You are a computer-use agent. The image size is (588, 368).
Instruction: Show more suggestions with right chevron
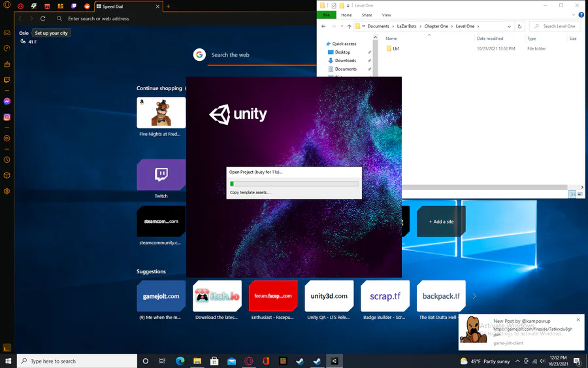click(x=474, y=296)
